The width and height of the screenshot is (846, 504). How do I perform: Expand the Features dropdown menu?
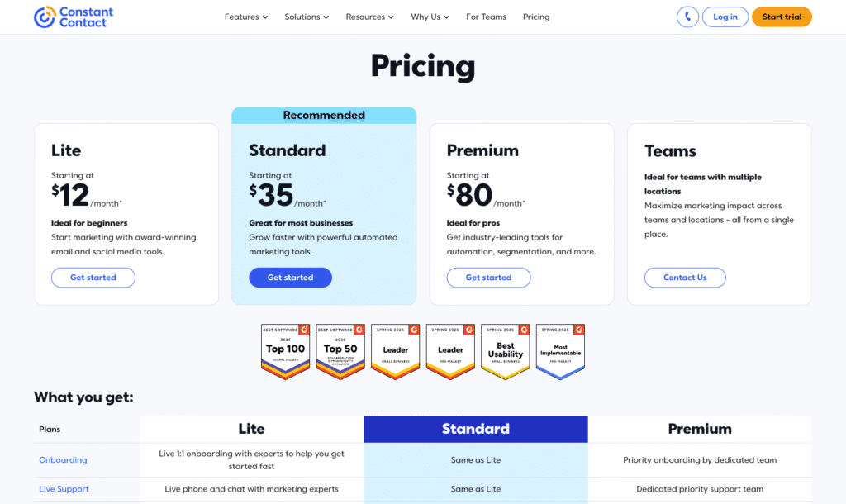[x=246, y=17]
